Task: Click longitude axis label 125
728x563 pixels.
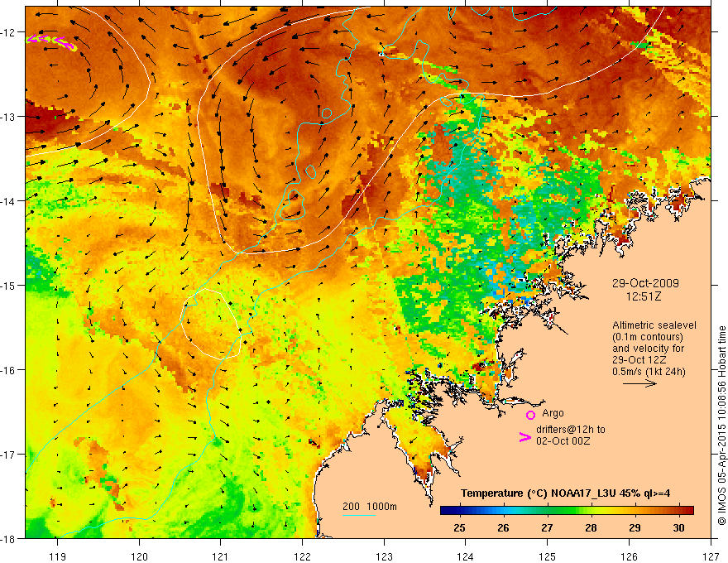Action: (x=548, y=556)
